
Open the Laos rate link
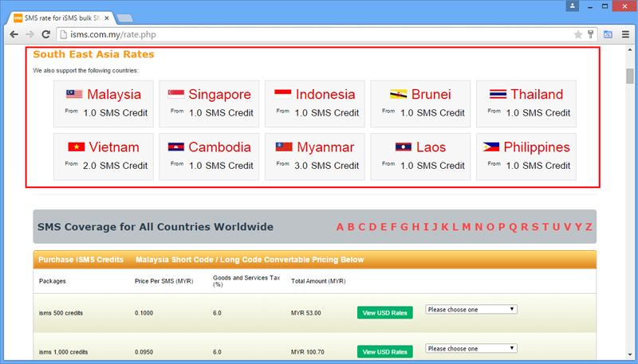click(431, 147)
